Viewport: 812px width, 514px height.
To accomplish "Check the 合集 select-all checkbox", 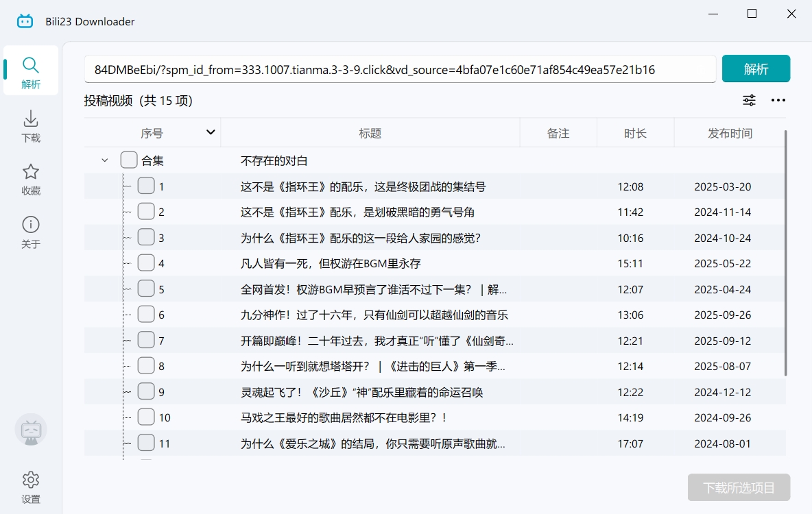I will [x=128, y=159].
